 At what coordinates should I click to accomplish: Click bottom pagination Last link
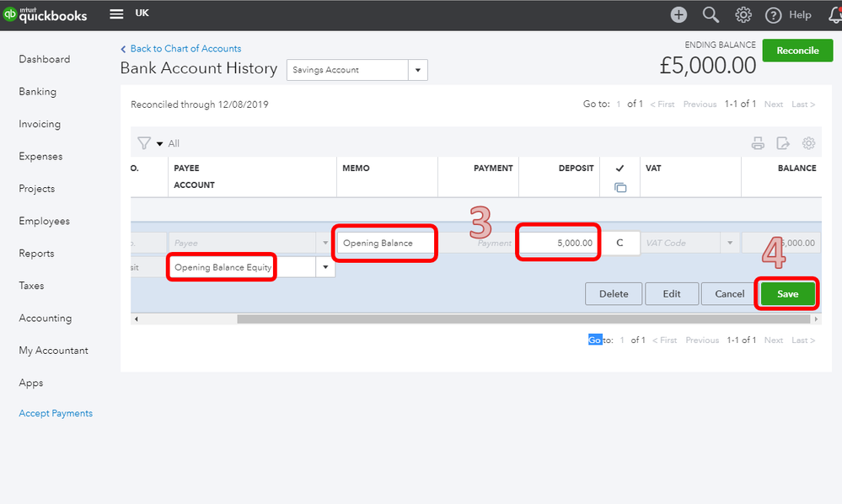point(803,340)
